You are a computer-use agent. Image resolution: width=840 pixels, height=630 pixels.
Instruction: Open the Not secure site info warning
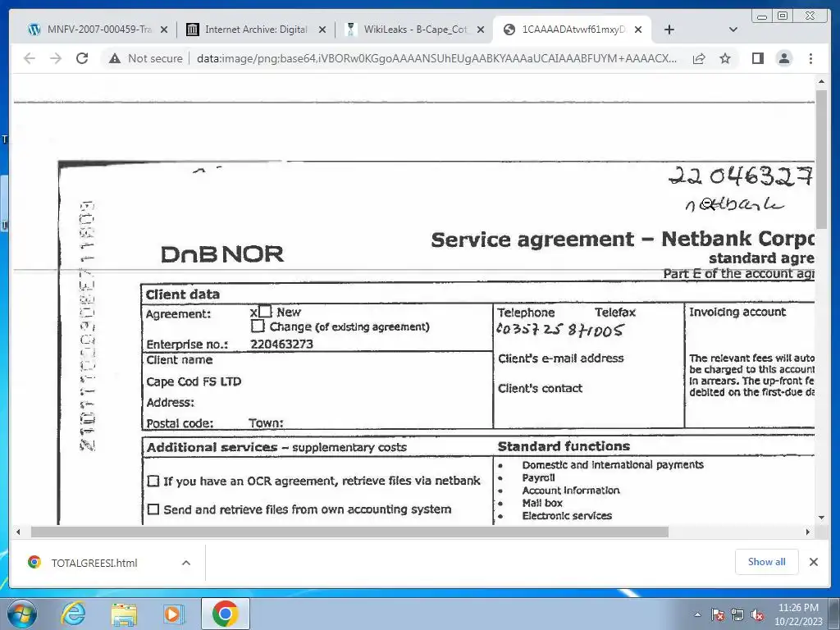click(x=146, y=58)
